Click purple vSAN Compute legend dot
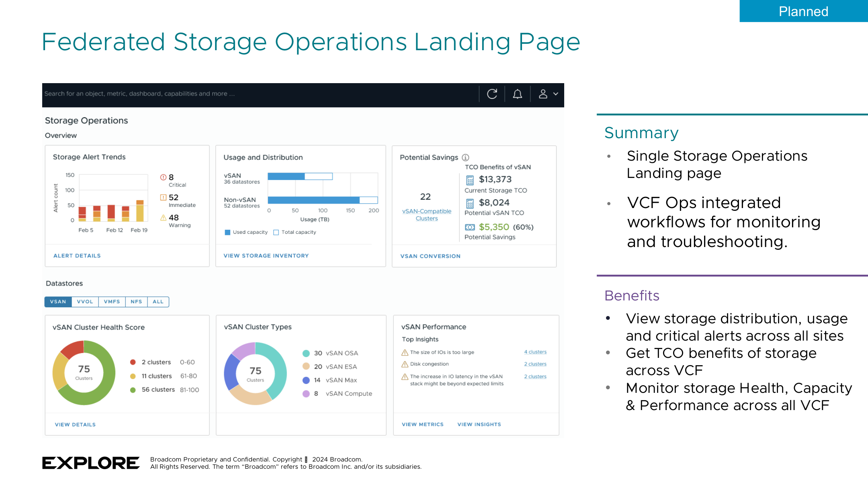 [x=306, y=394]
